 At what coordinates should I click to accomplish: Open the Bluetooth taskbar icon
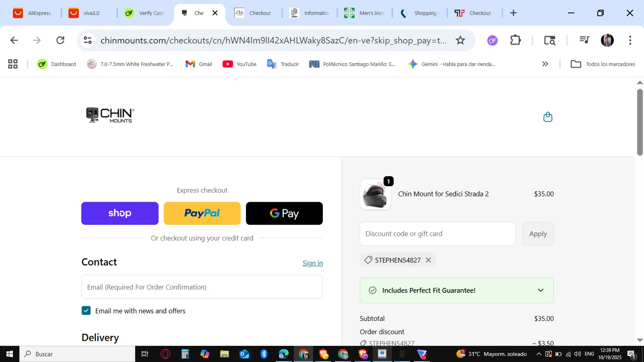264,354
